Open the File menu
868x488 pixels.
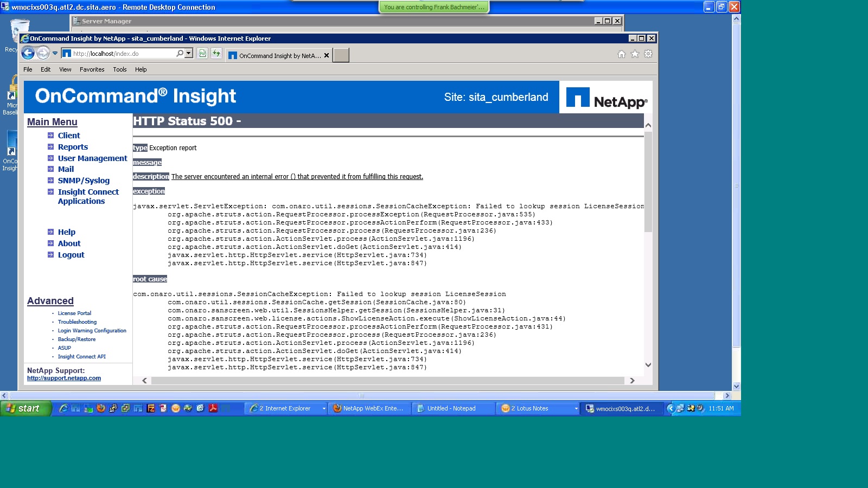[x=28, y=69]
